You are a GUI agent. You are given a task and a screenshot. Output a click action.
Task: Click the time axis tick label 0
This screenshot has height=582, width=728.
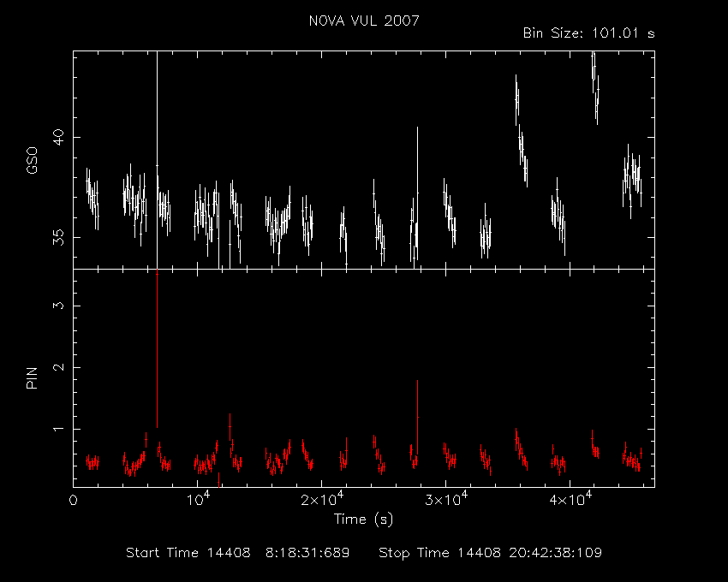tap(74, 501)
